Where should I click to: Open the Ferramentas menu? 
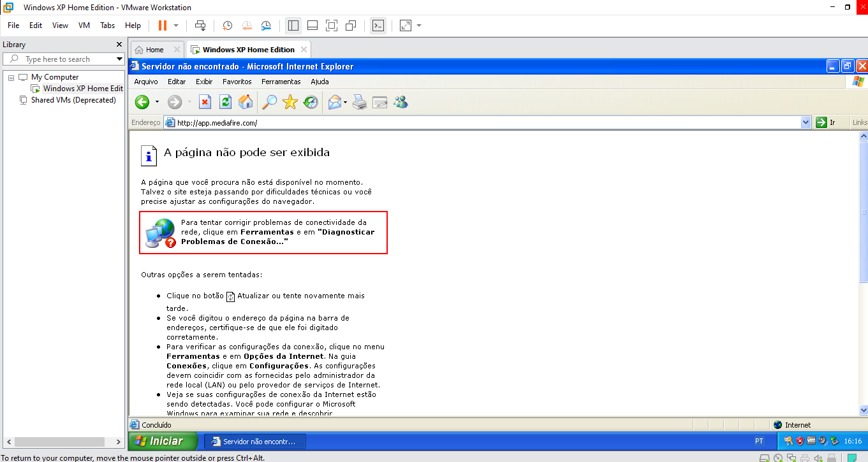pos(281,82)
